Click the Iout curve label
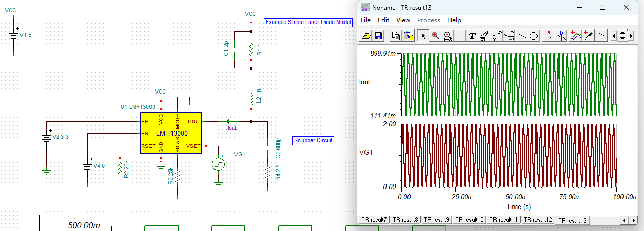 [364, 82]
